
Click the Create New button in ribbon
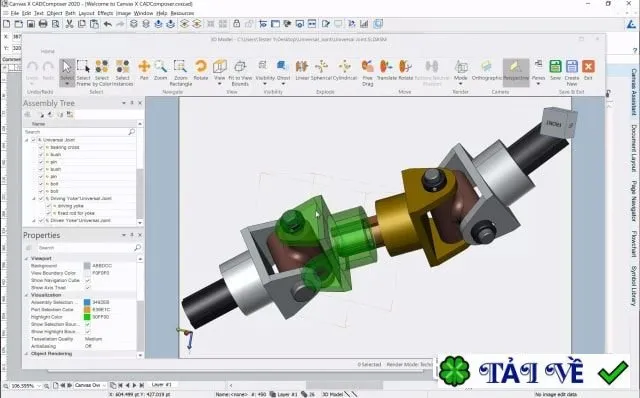(572, 73)
